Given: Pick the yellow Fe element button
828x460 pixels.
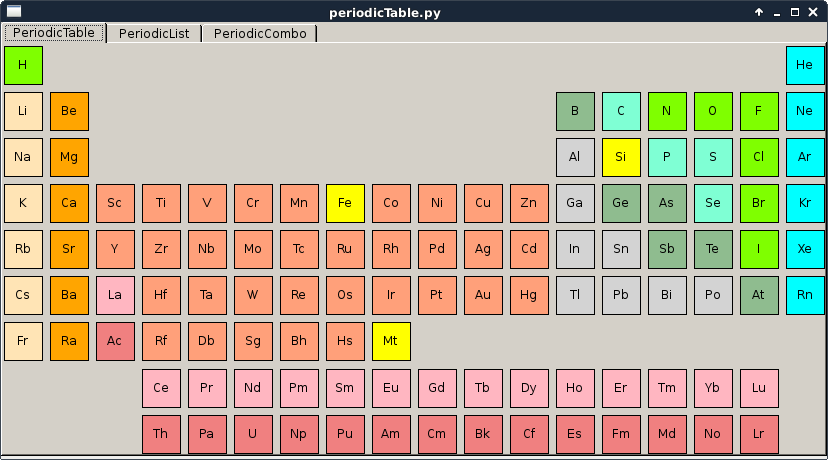Looking at the screenshot, I should point(345,203).
